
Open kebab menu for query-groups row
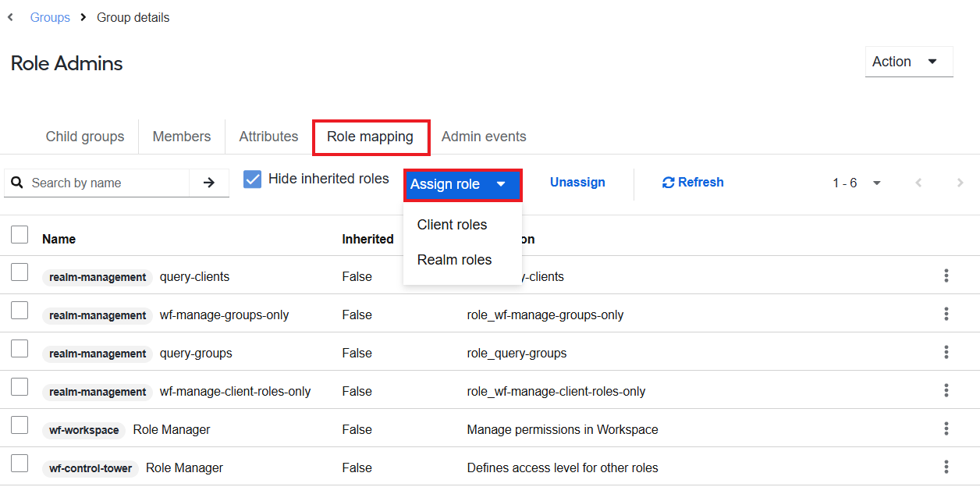[x=946, y=352]
